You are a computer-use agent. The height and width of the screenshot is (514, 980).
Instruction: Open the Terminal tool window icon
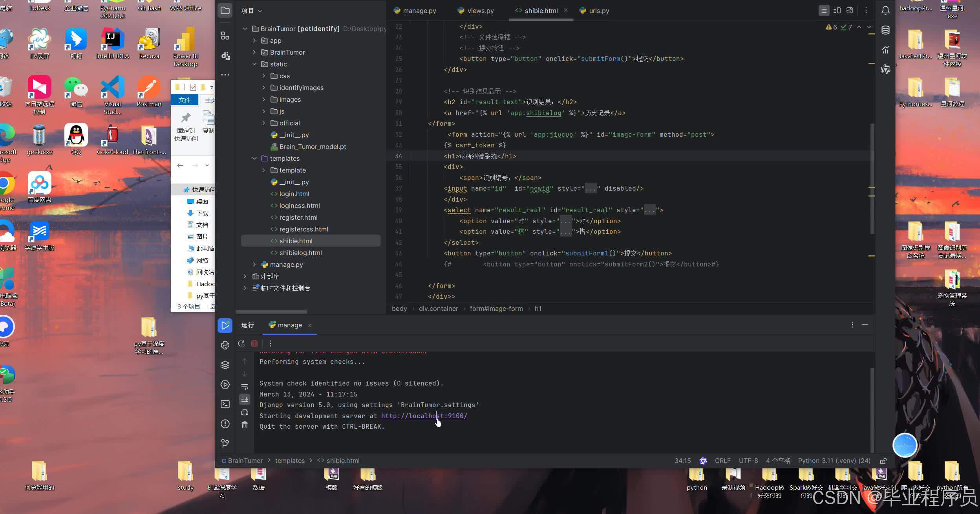(225, 404)
